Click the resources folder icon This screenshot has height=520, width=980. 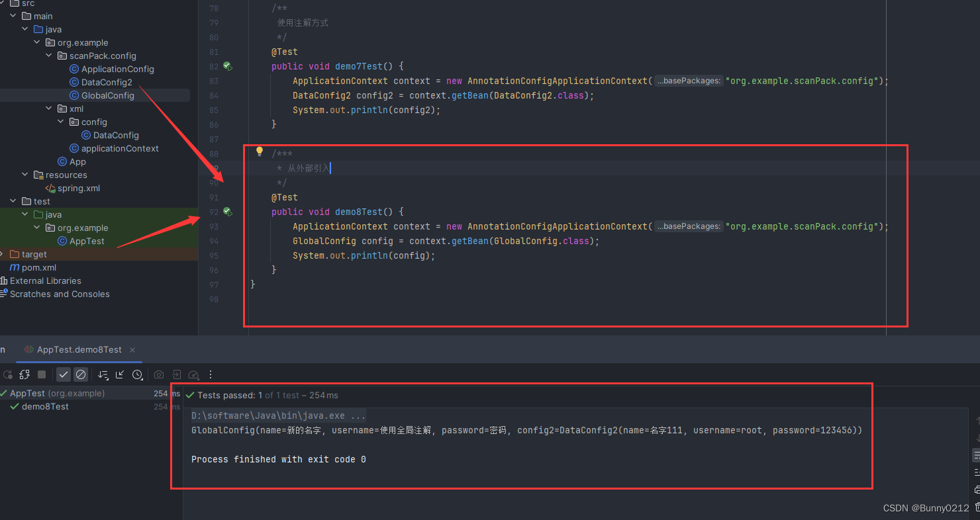pos(38,175)
